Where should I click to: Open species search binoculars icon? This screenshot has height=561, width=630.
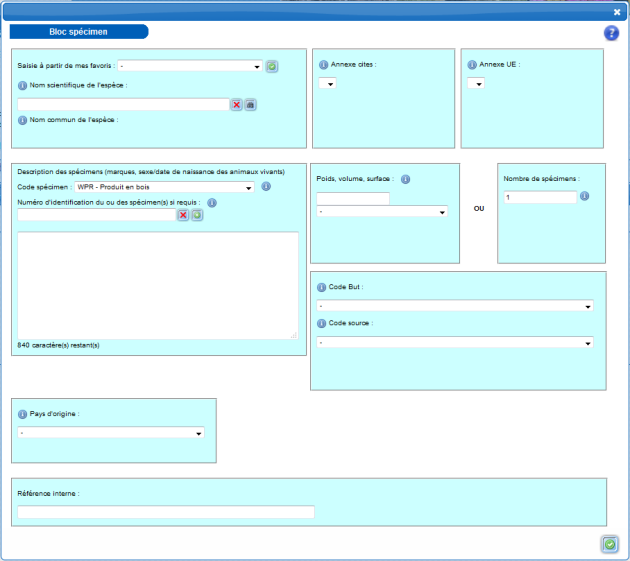(x=250, y=105)
